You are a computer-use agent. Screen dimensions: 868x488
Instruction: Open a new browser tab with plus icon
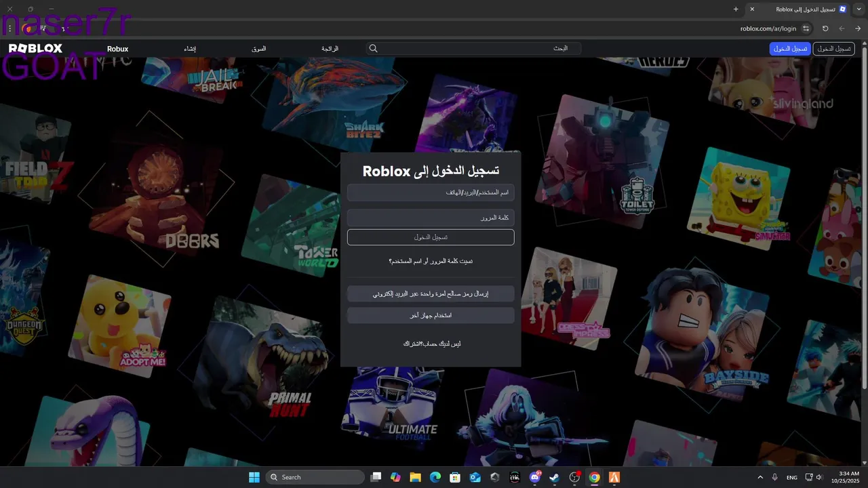coord(736,9)
